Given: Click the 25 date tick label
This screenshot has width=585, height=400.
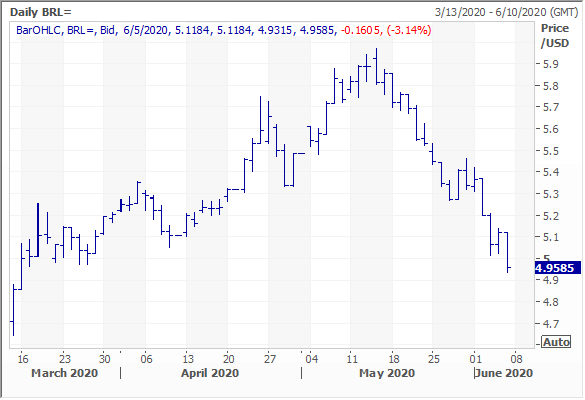Looking at the screenshot, I should pos(434,359).
